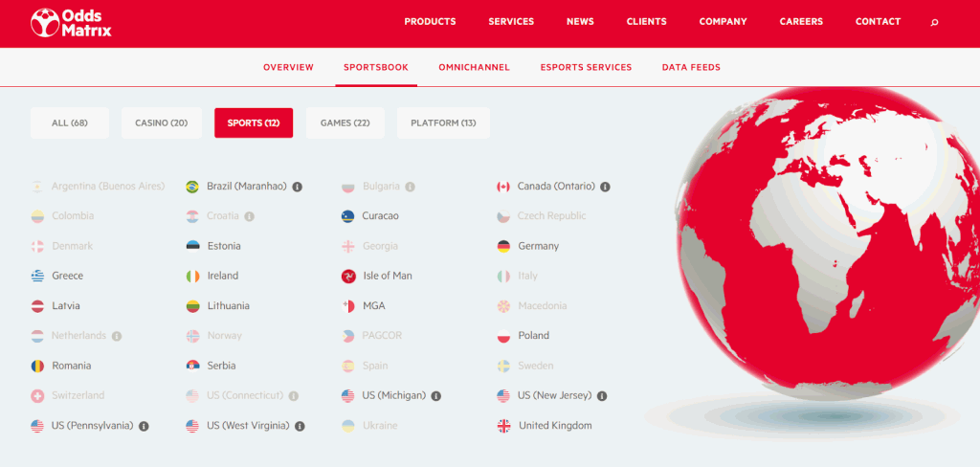This screenshot has width=980, height=467.
Task: Click the Canada flag icon
Action: (503, 187)
